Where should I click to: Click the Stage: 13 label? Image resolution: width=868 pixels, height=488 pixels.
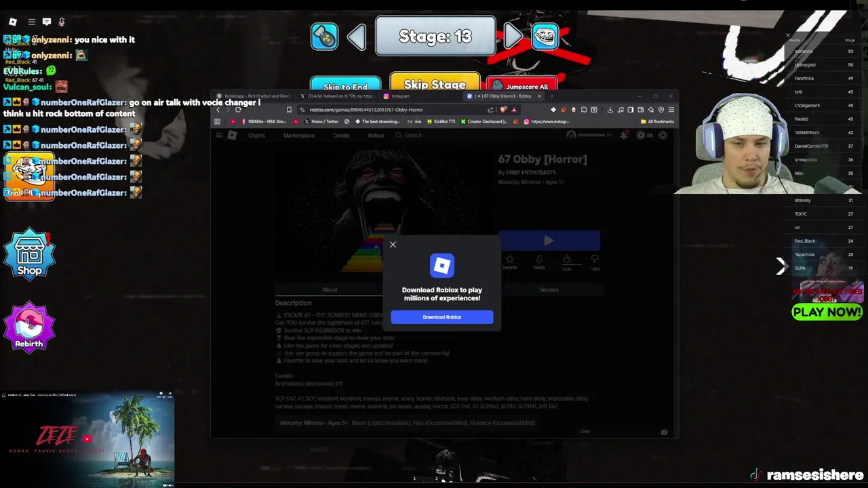pyautogui.click(x=435, y=36)
